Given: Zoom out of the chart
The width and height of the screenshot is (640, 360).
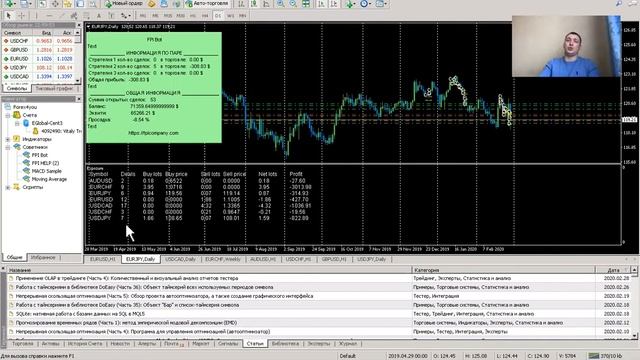Looking at the screenshot, I should pyautogui.click(x=293, y=4).
